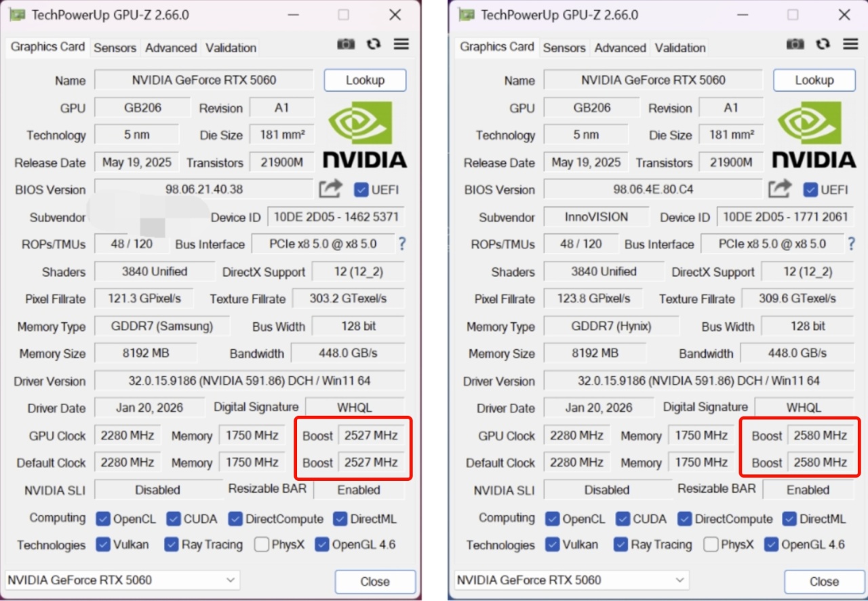Toggle OpenGL 4.6 checkbox in left GPU-Z window
868x601 pixels.
321,544
